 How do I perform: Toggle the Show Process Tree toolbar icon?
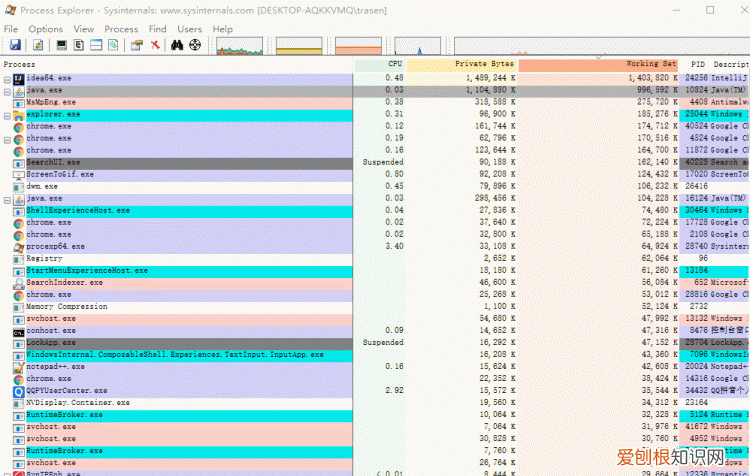[79, 45]
